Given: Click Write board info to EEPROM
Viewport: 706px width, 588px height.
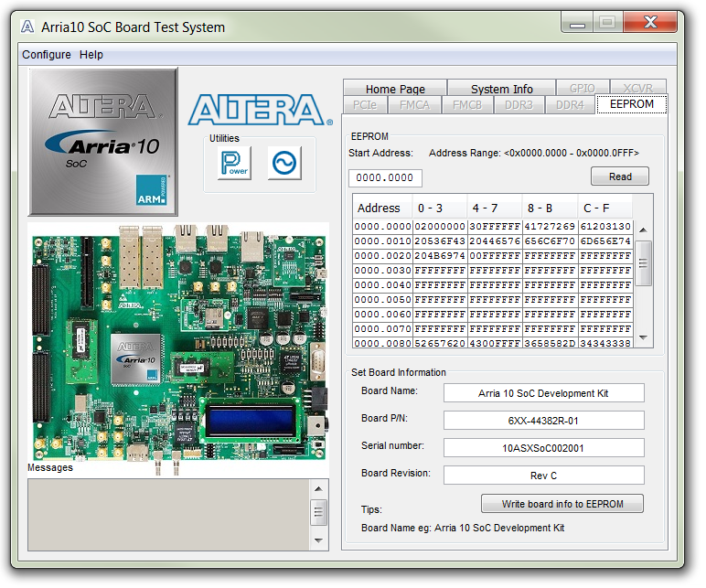Looking at the screenshot, I should [562, 504].
